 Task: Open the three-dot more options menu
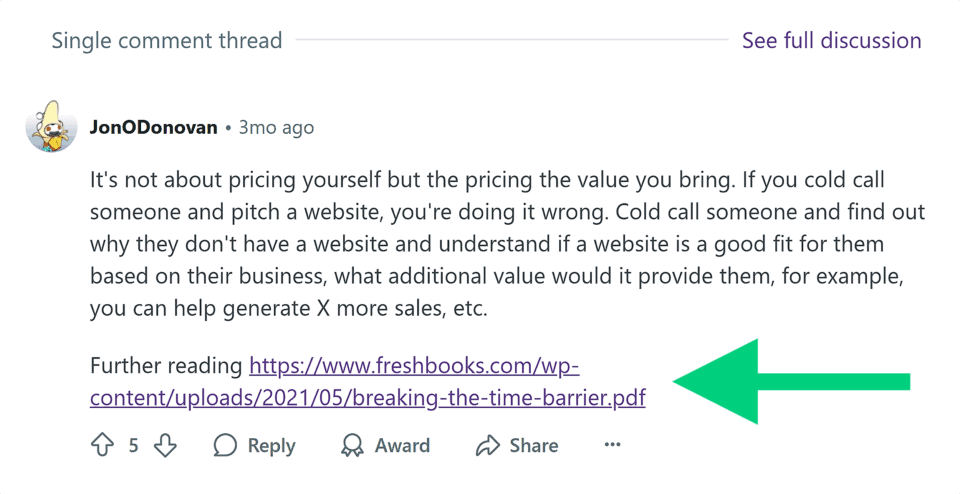[612, 445]
